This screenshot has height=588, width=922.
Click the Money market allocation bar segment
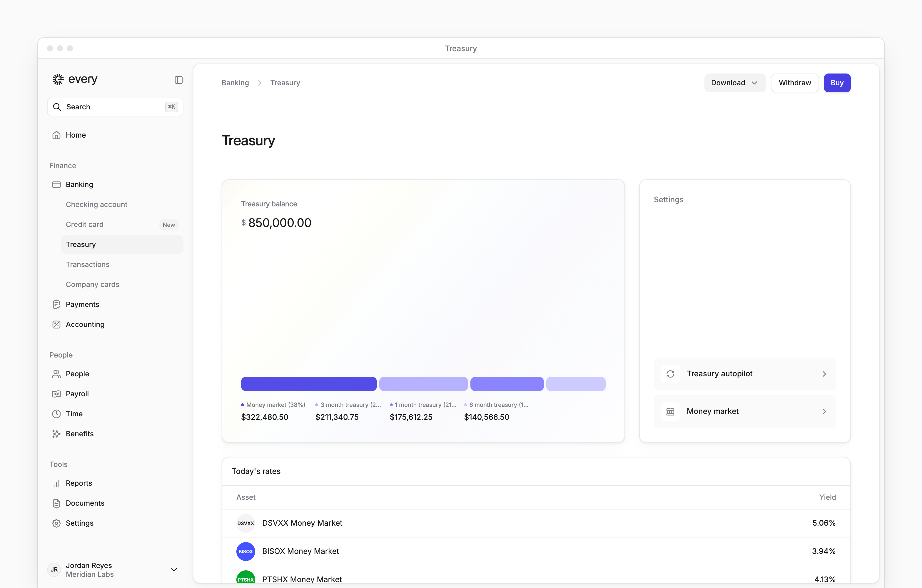[309, 384]
